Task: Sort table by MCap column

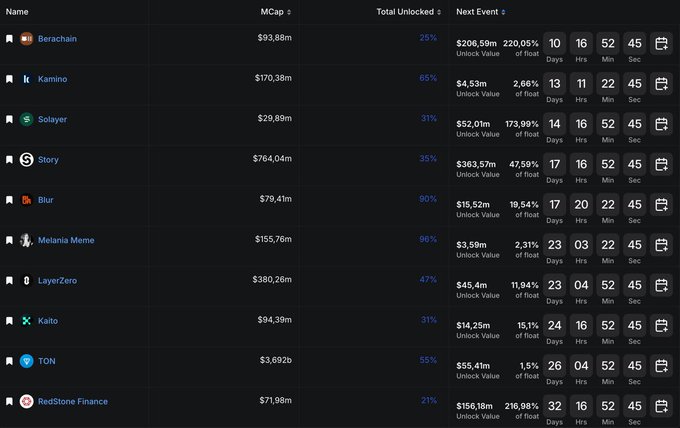Action: click(x=274, y=12)
